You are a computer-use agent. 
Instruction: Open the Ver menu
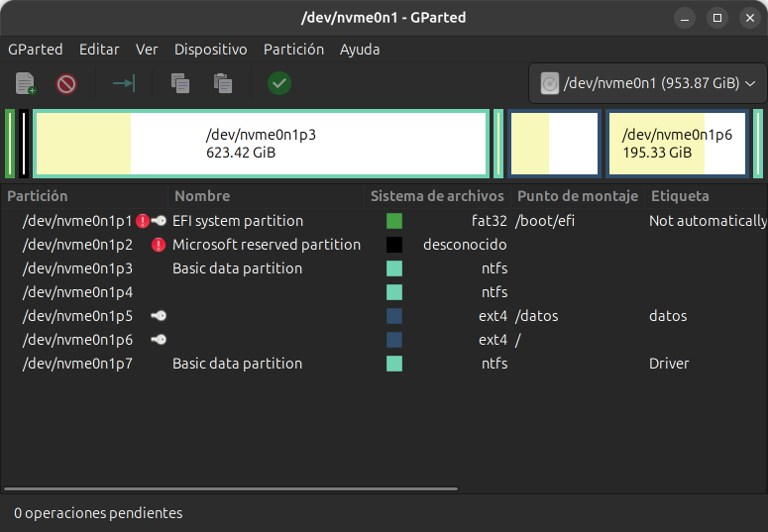147,50
